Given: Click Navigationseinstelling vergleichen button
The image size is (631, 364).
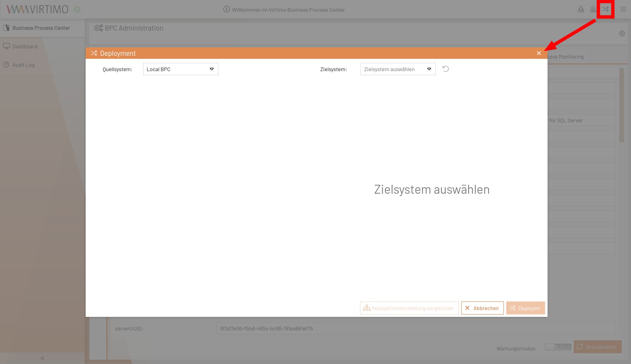Looking at the screenshot, I should (409, 308).
